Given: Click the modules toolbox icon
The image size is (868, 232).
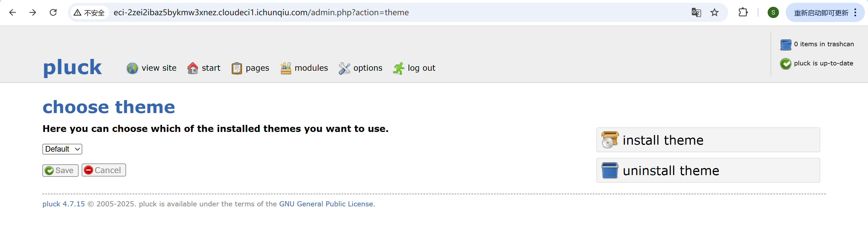Looking at the screenshot, I should coord(286,68).
